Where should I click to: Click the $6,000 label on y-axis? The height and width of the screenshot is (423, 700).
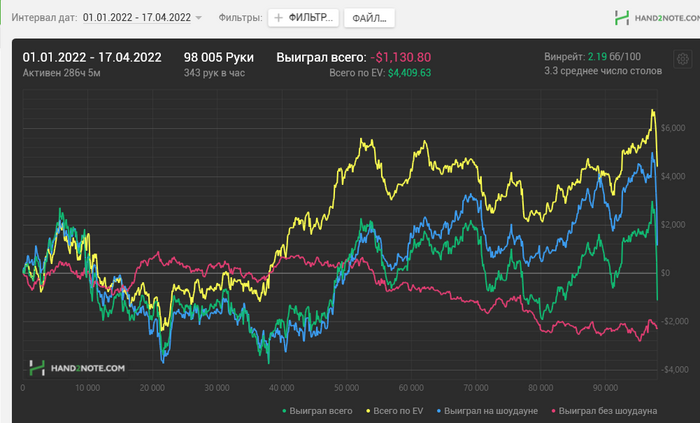(x=674, y=129)
